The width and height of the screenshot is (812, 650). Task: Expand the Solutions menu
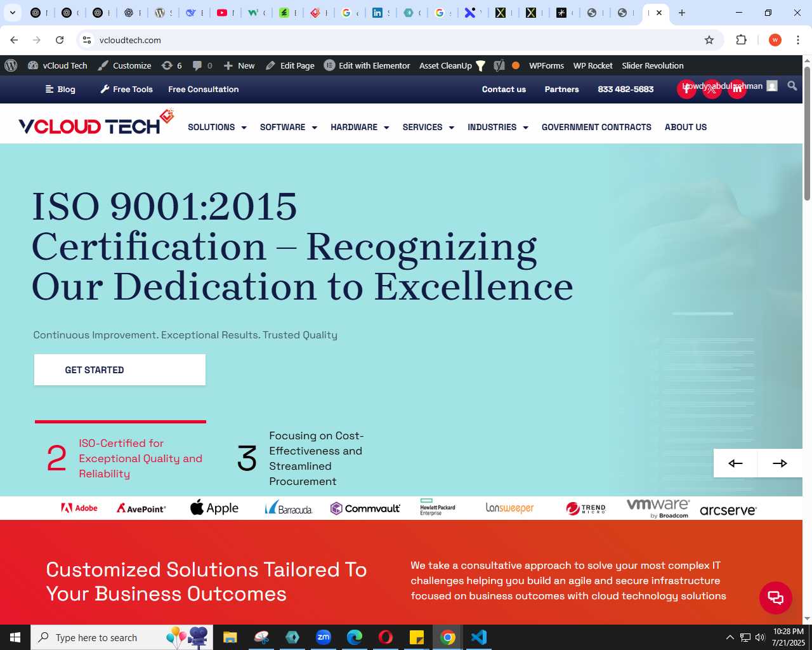(x=217, y=127)
